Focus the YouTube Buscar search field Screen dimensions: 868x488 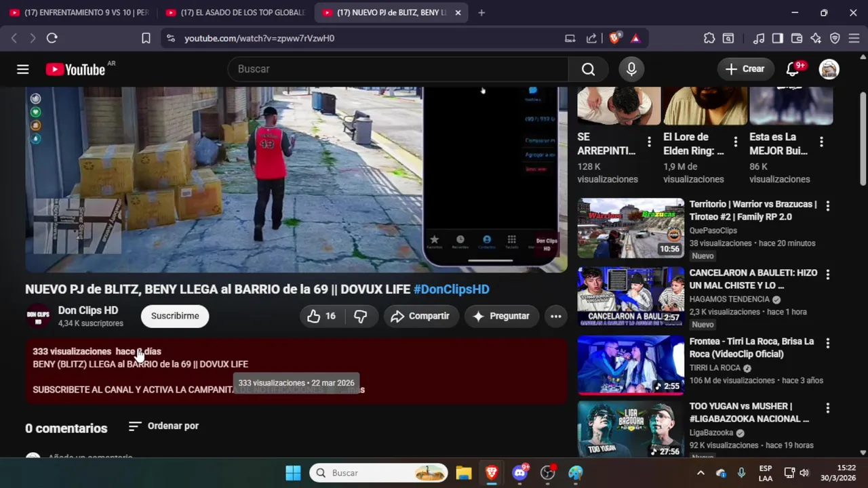click(398, 69)
